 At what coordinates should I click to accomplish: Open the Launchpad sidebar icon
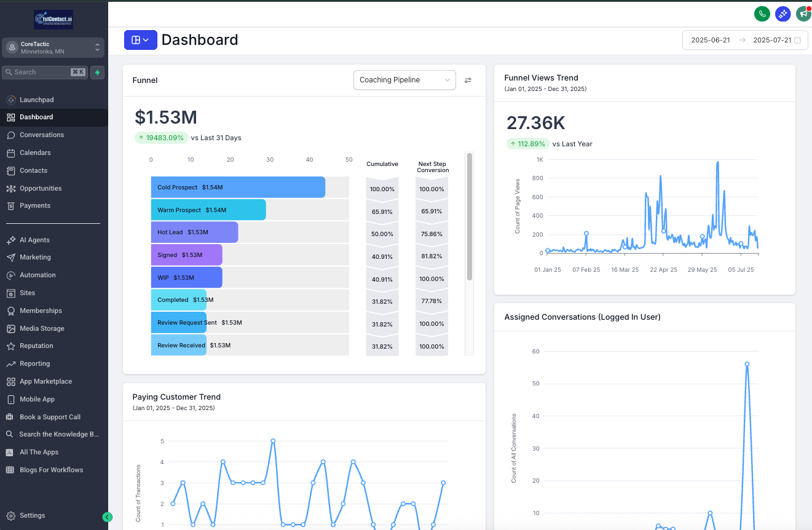coord(10,100)
